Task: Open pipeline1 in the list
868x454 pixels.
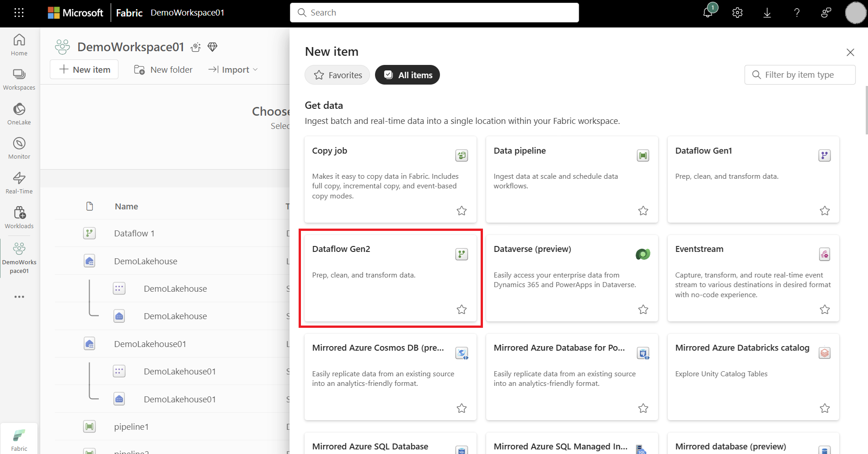Action: pyautogui.click(x=131, y=427)
